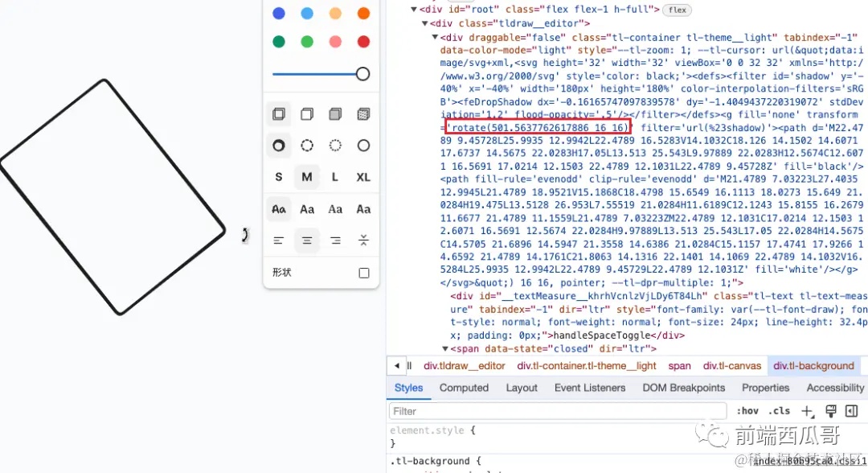Set size to M
This screenshot has height=473, width=868.
pos(307,177)
